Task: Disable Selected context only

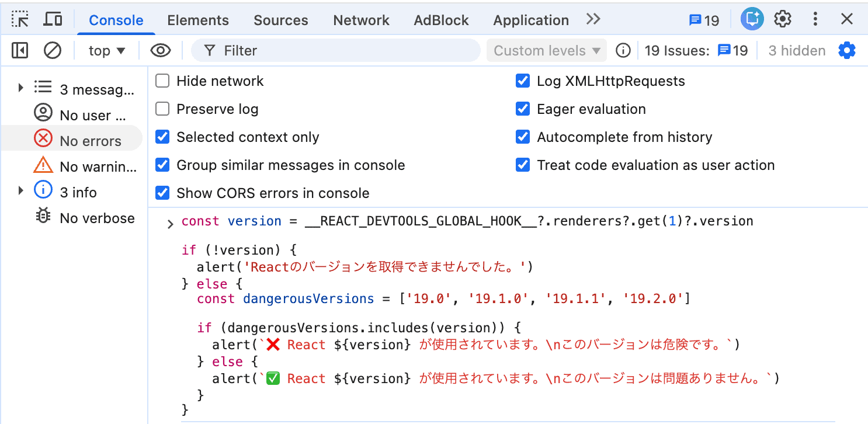Action: 162,137
